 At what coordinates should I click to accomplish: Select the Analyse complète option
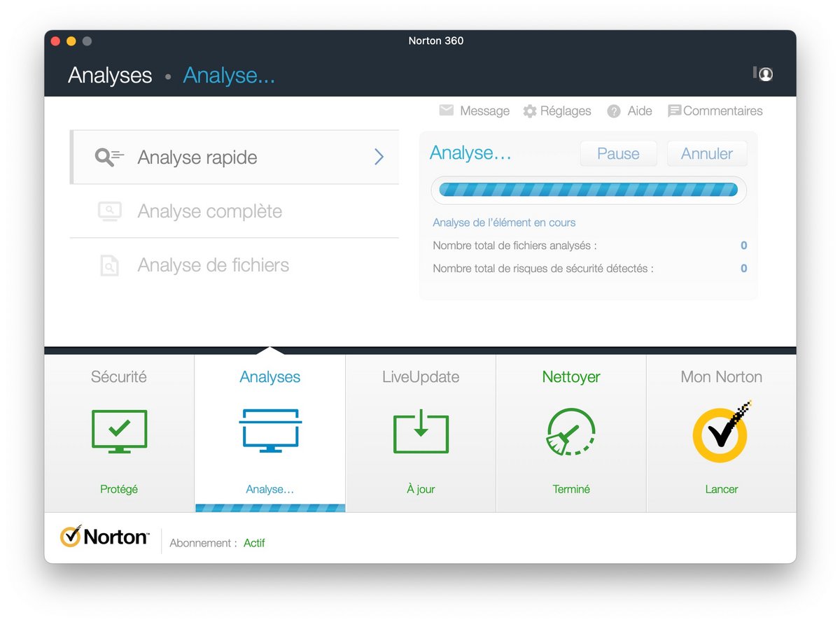click(235, 211)
